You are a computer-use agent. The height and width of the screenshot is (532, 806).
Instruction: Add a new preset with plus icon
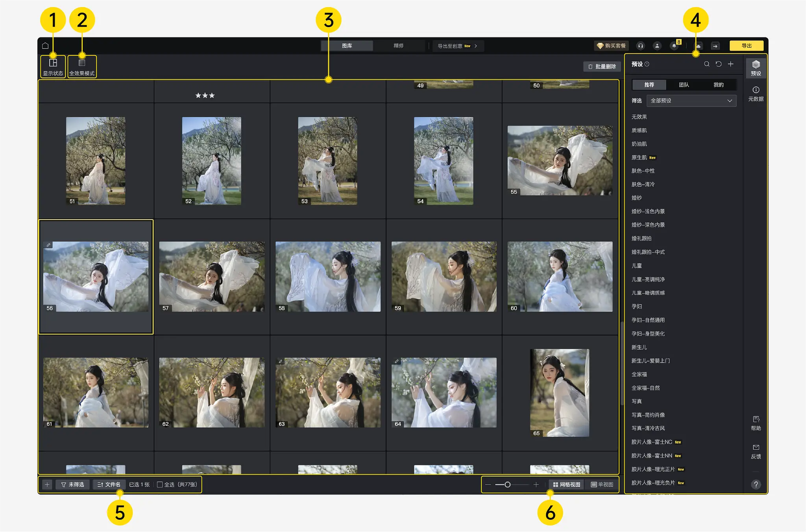pos(731,64)
